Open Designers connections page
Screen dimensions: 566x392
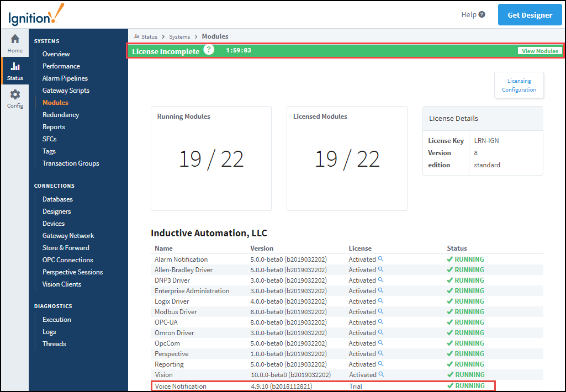pos(57,211)
